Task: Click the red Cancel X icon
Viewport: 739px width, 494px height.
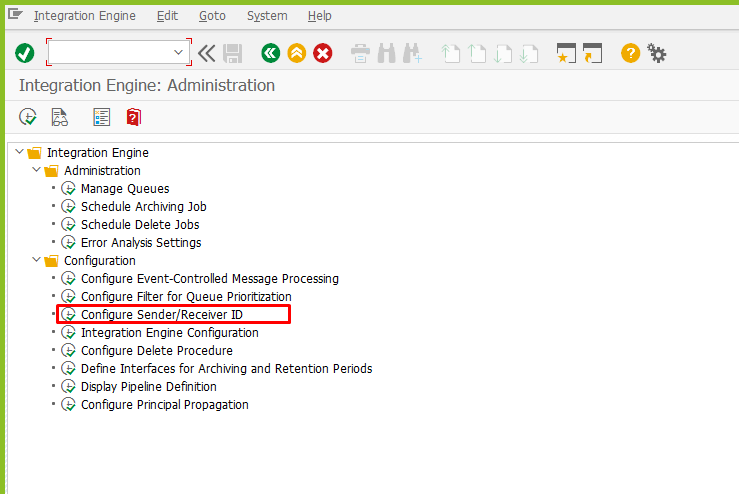Action: 323,53
